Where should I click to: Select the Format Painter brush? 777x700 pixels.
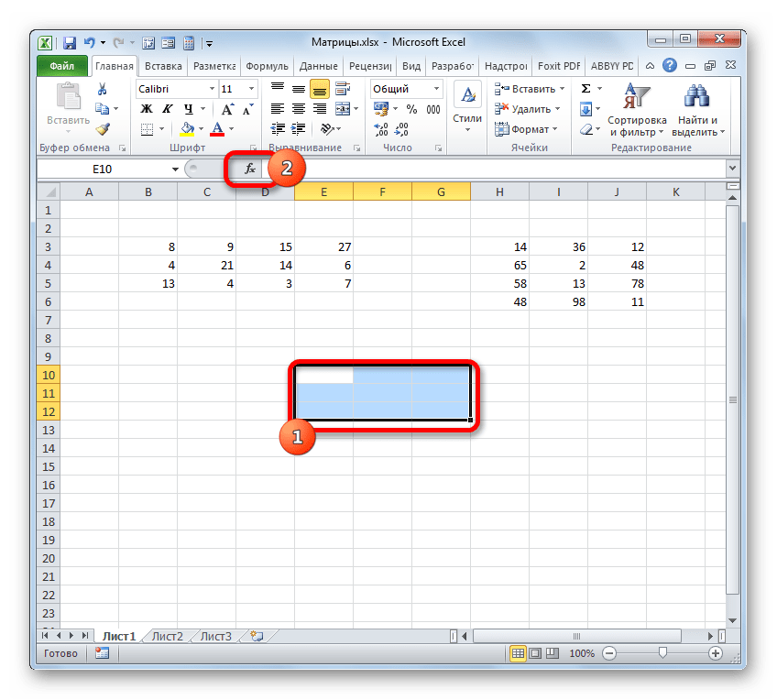(103, 129)
